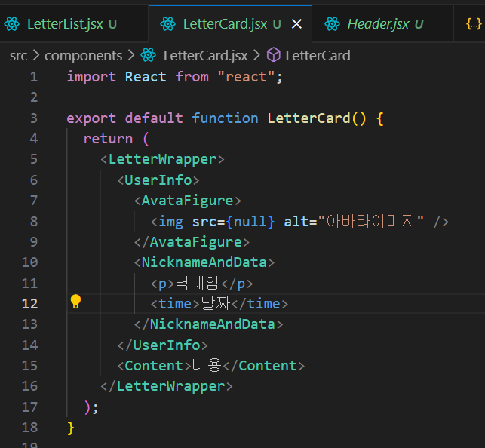Viewport: 485px width, 448px height.
Task: Click the src breadcrumb segment
Action: pyautogui.click(x=19, y=56)
